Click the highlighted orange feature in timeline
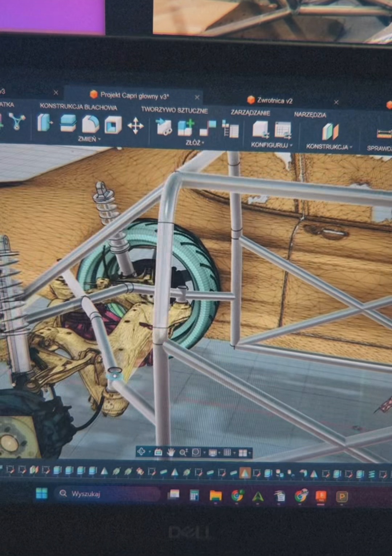The width and height of the screenshot is (392, 556). pos(245,473)
